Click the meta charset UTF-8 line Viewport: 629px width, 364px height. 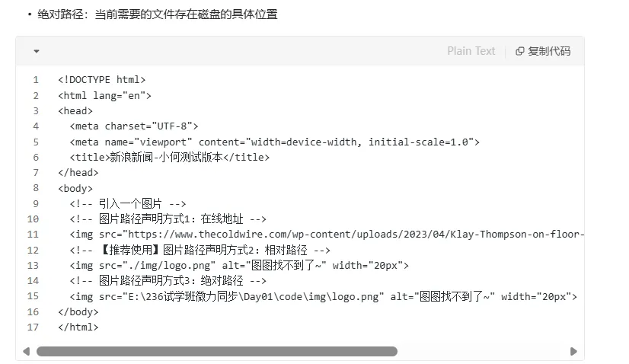pyautogui.click(x=134, y=126)
